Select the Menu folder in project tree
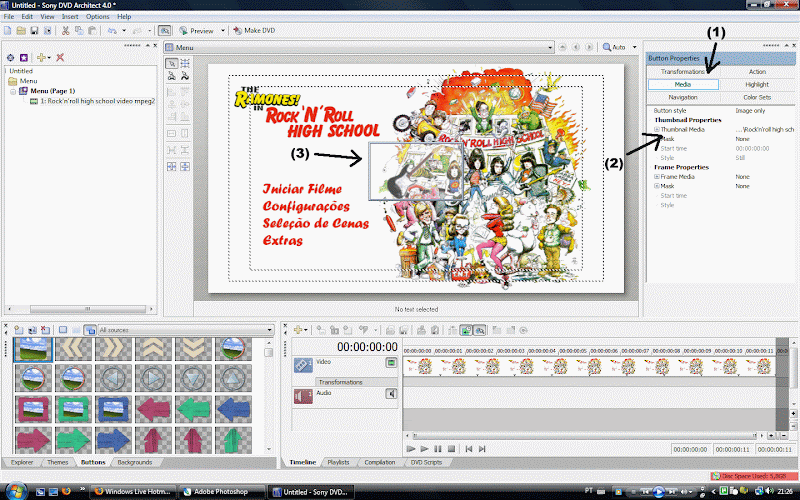 point(23,81)
